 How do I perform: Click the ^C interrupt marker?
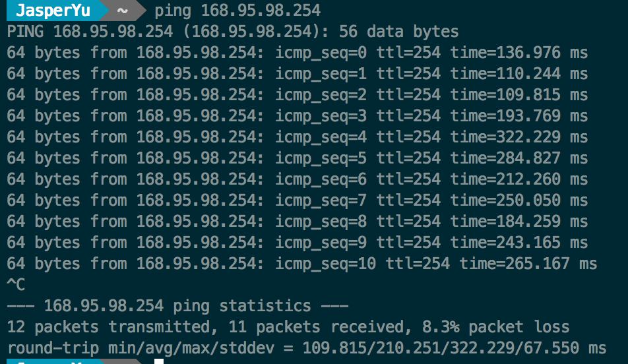pos(16,285)
